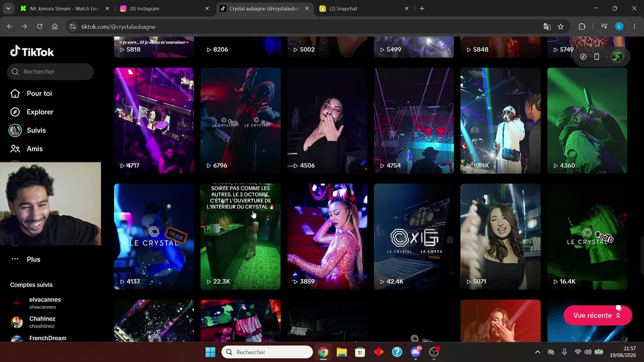
Task: Open the video with 4717 views
Action: click(154, 121)
